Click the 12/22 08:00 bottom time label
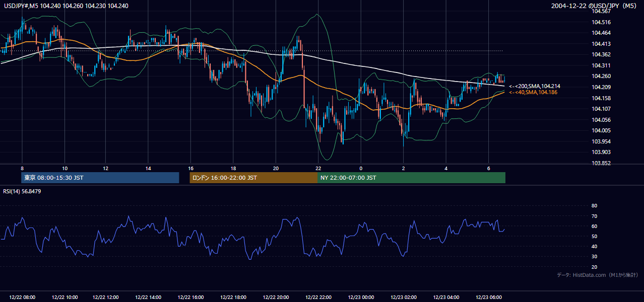Viewport: 644px width, 302px height. point(22,297)
